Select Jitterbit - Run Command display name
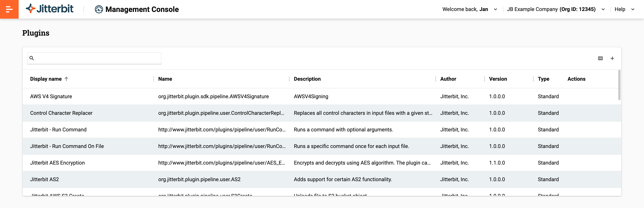The width and height of the screenshot is (644, 208). (58, 130)
